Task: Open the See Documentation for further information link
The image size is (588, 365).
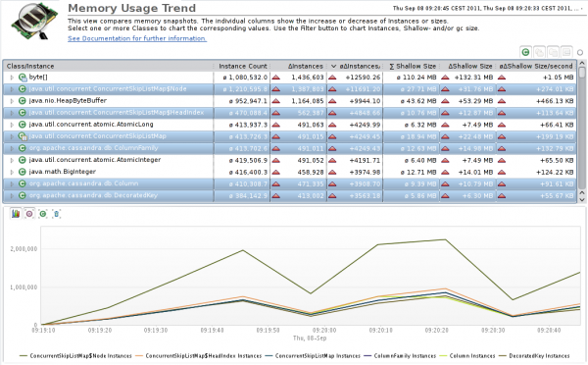Action: [137, 38]
